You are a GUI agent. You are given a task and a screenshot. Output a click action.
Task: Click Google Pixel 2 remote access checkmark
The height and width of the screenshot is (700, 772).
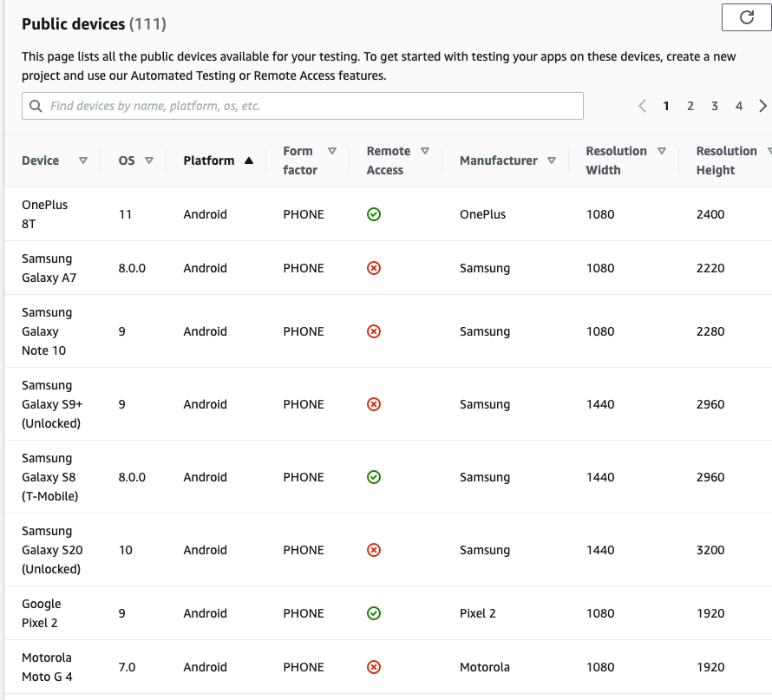[374, 613]
